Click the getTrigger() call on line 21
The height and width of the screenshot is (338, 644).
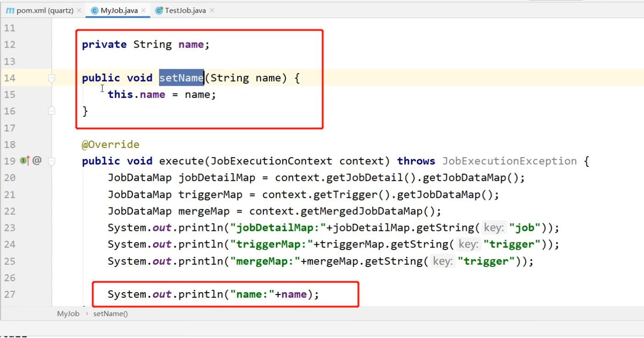tap(352, 195)
